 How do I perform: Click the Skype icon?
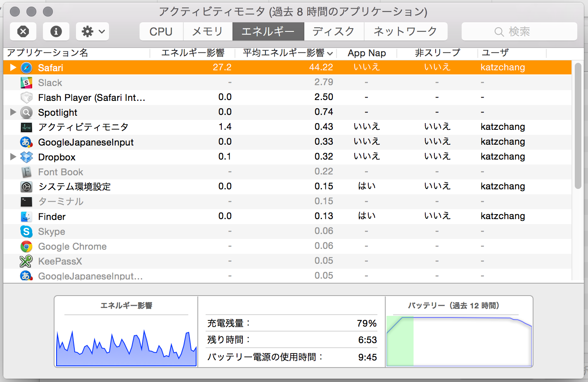[x=26, y=232]
